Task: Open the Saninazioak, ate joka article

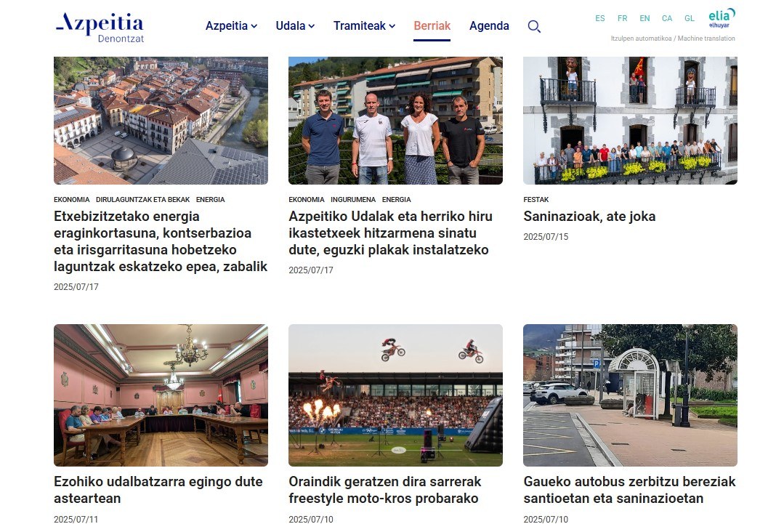Action: tap(589, 216)
